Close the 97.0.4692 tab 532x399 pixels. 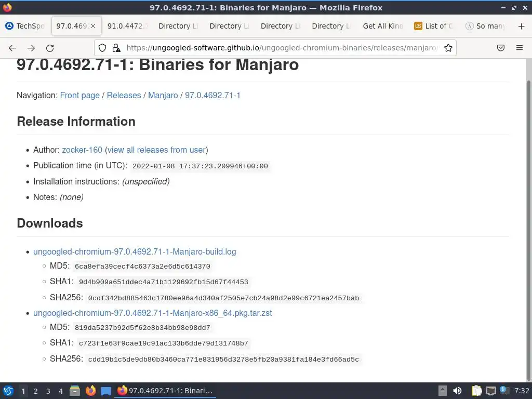[93, 26]
